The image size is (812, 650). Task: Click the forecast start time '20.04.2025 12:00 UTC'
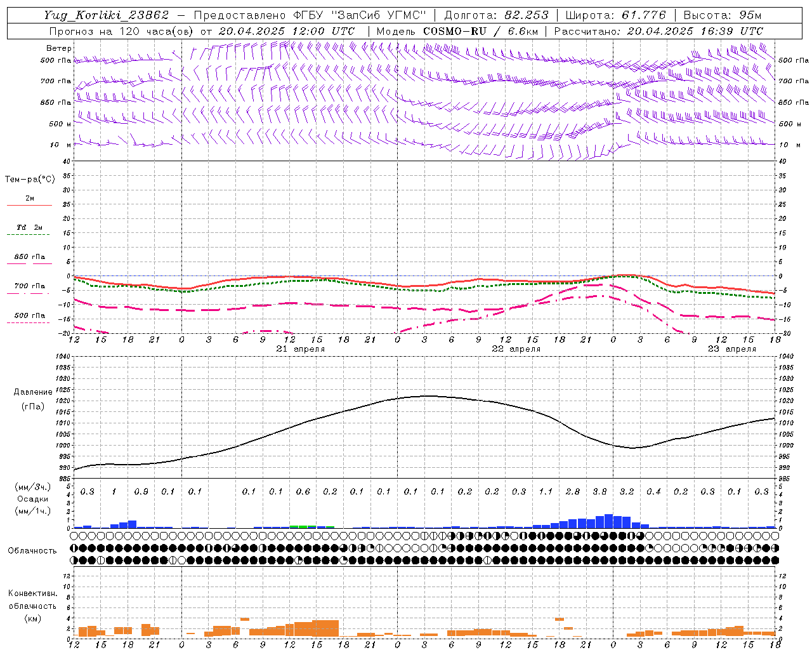click(287, 31)
